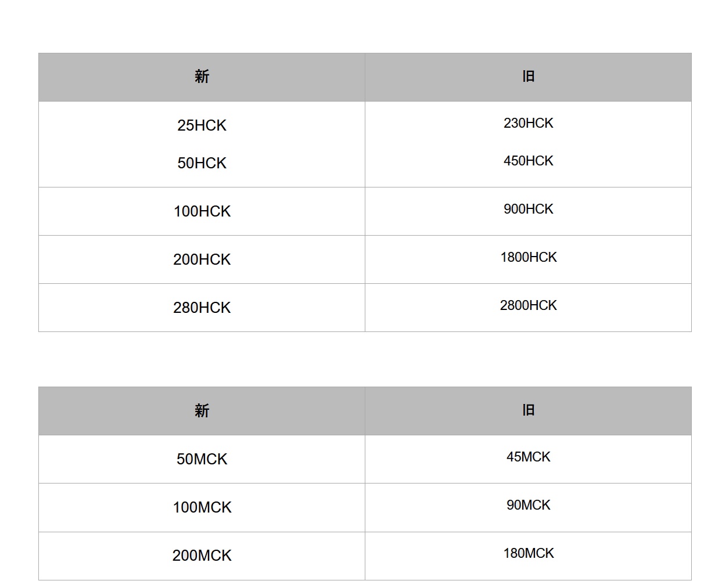Click the 90MCK cell

click(528, 507)
